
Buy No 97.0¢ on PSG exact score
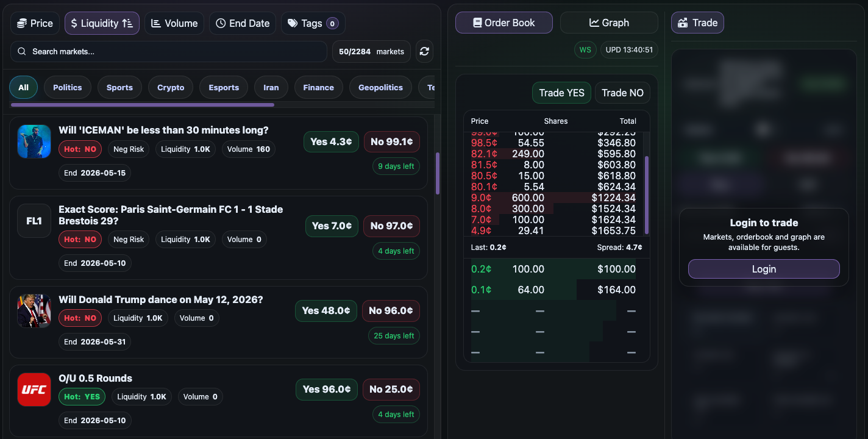click(391, 226)
